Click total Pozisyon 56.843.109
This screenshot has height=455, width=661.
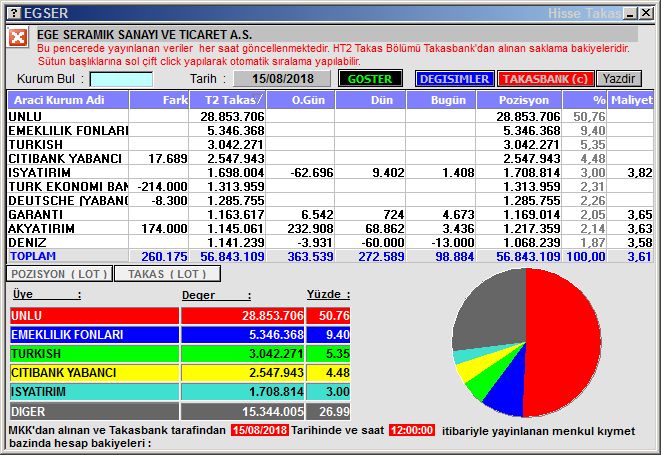[x=528, y=256]
